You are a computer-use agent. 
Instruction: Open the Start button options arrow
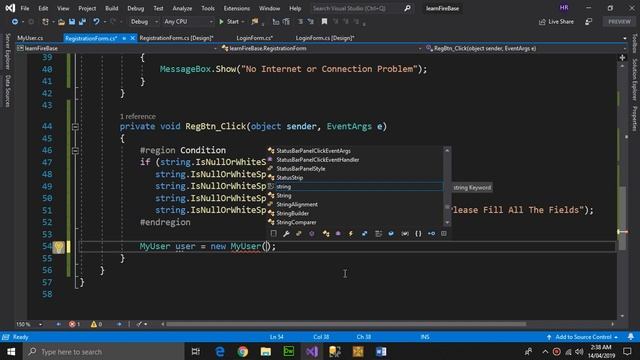point(243,22)
